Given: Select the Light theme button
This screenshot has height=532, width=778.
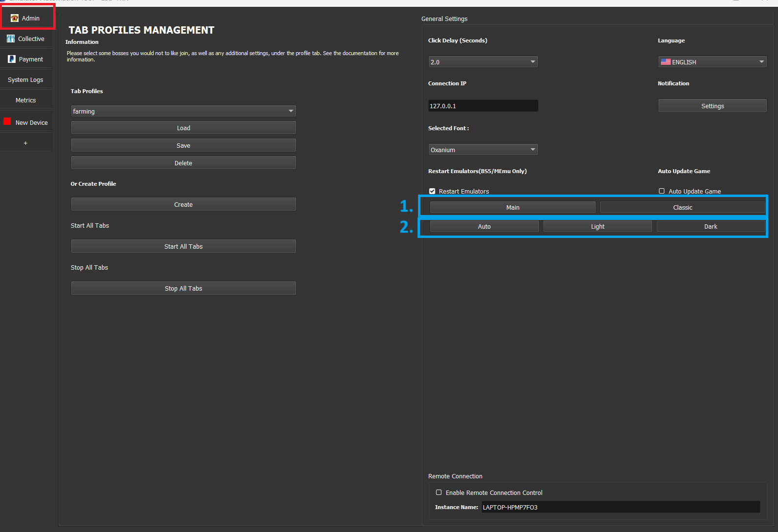Looking at the screenshot, I should pyautogui.click(x=598, y=226).
